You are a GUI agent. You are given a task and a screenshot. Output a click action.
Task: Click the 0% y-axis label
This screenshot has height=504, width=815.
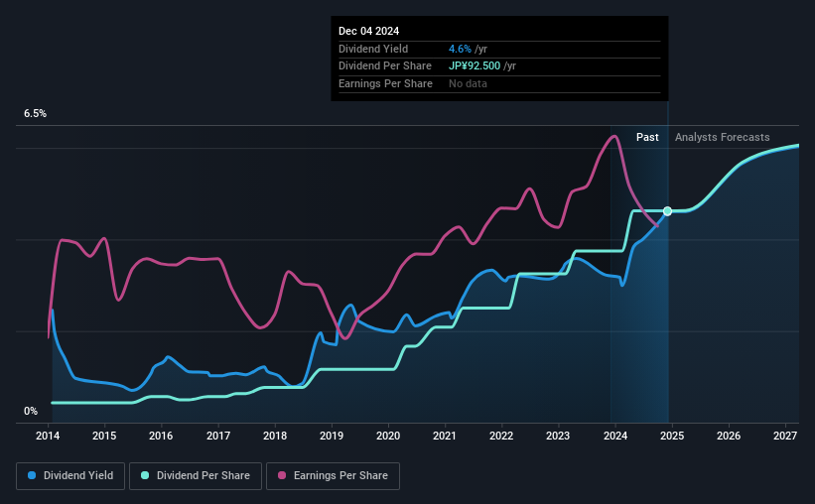click(x=31, y=411)
